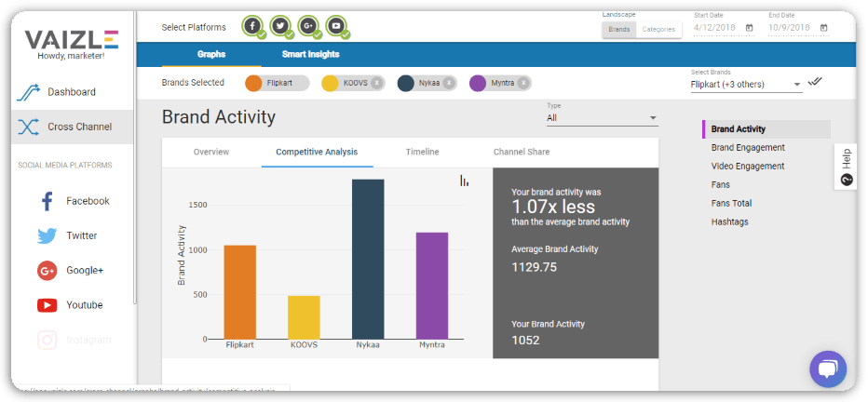Click the Google+ icon in sidebar
Image resolution: width=868 pixels, height=402 pixels.
(47, 271)
